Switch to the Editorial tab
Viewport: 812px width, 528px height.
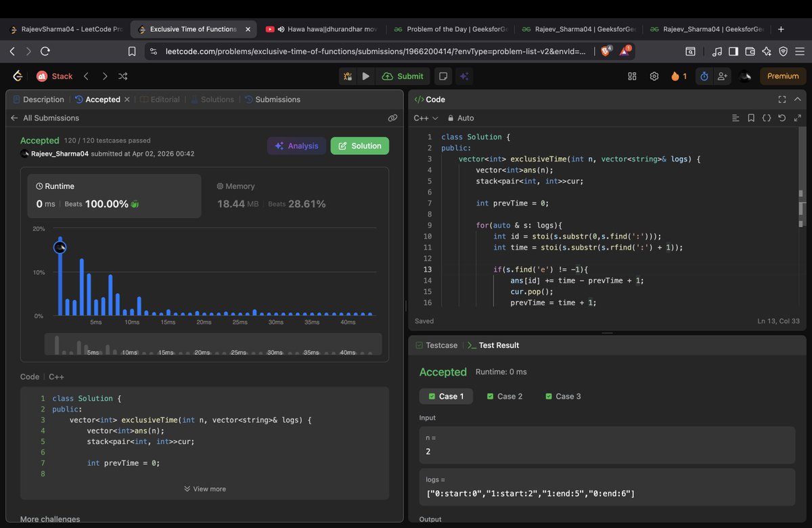coord(160,100)
